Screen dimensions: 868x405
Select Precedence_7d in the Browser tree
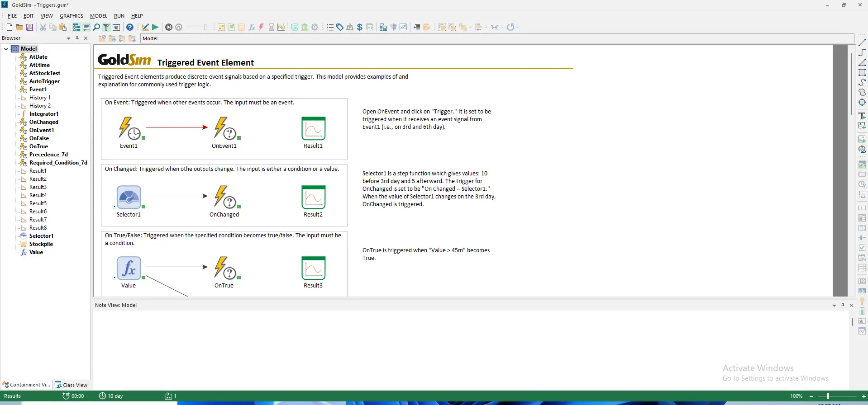48,155
